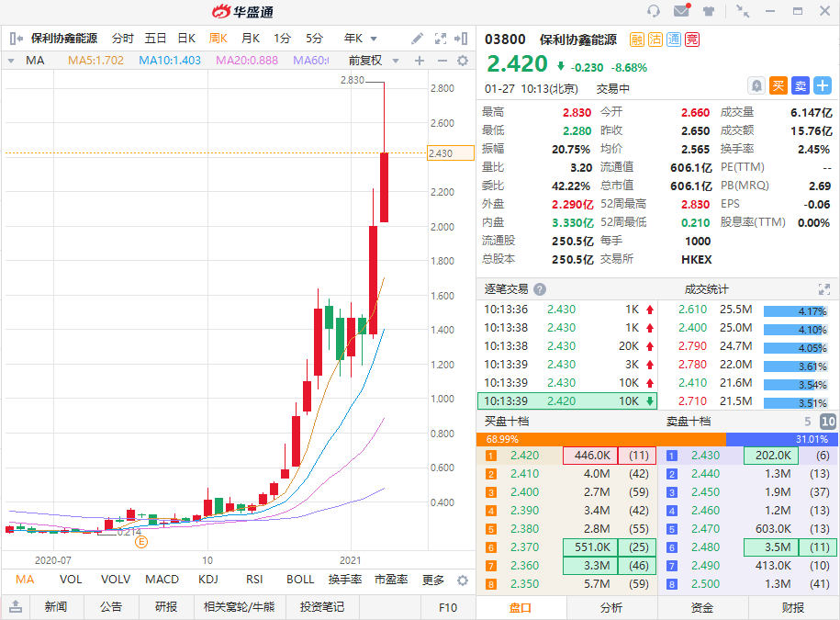Expand the 成交统计 panel icon
840x620 pixels.
[x=823, y=289]
